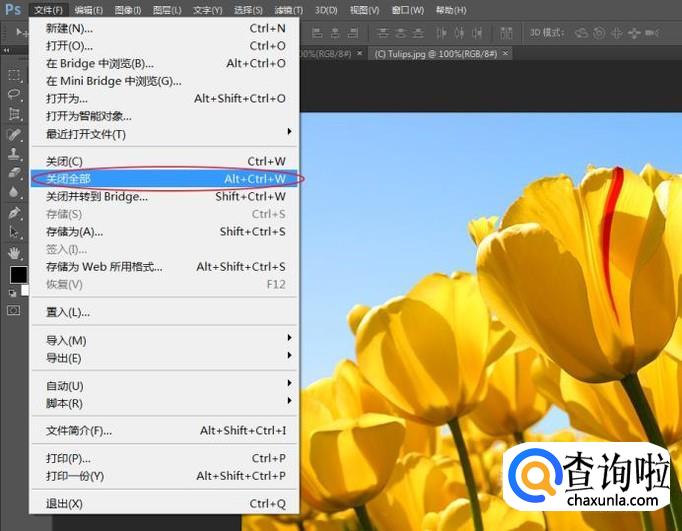Expand the 导入(M) submenu
The width and height of the screenshot is (682, 531).
point(164,340)
